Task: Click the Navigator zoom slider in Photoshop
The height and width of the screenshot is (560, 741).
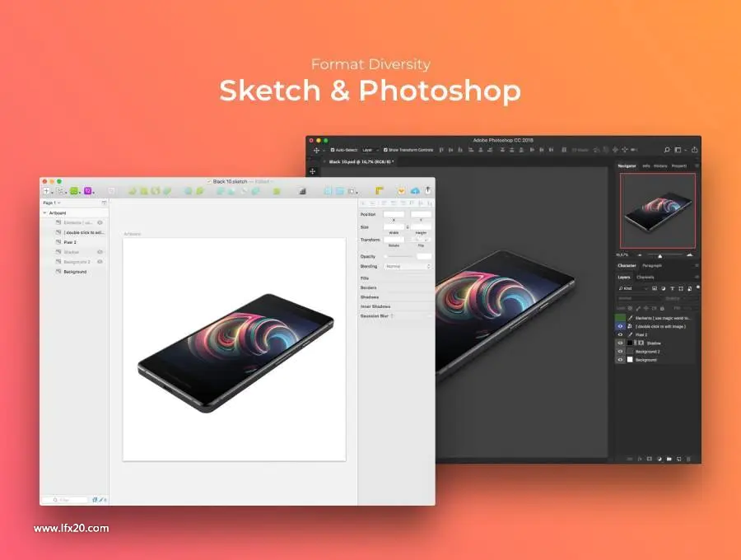Action: point(664,255)
